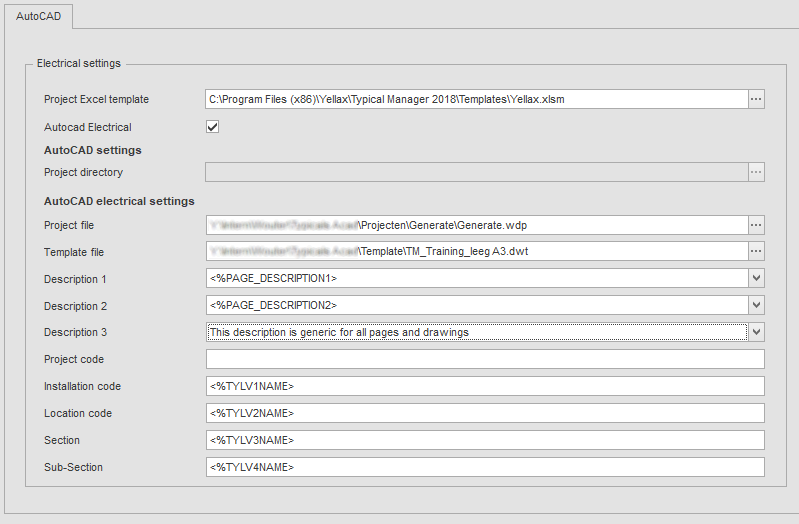
Task: Edit the Description 3 text value
Action: 477,332
